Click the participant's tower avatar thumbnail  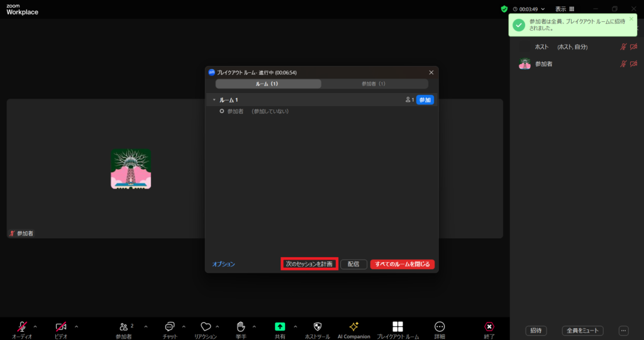click(x=131, y=168)
